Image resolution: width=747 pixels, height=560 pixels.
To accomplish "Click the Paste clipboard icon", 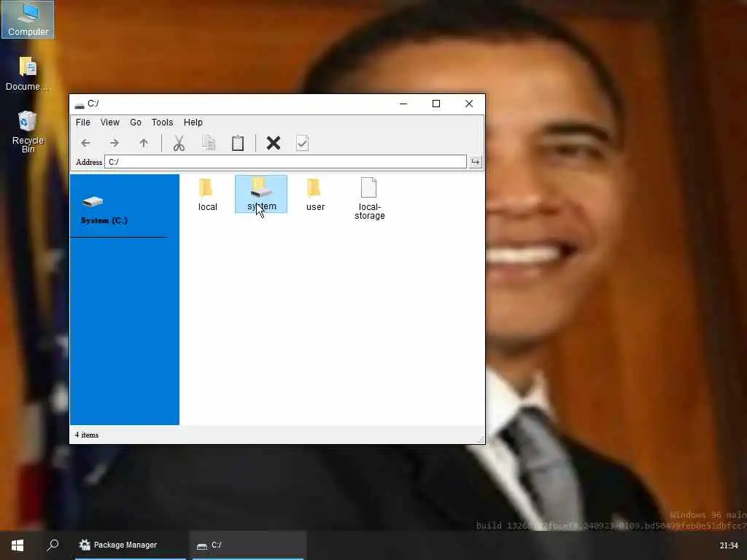I will 238,143.
